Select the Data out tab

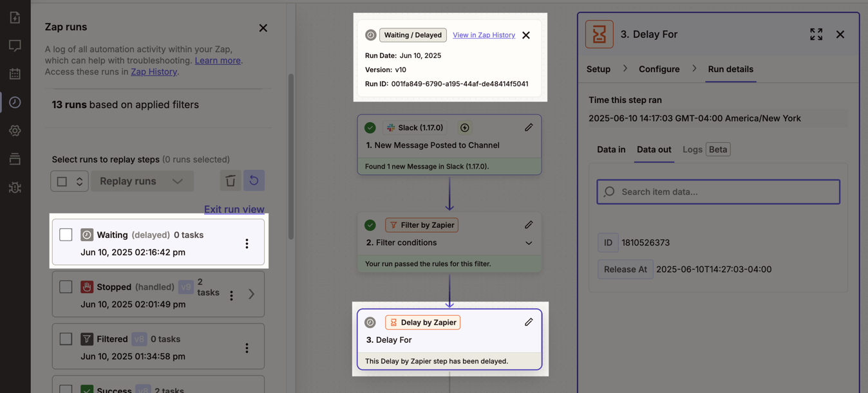654,149
